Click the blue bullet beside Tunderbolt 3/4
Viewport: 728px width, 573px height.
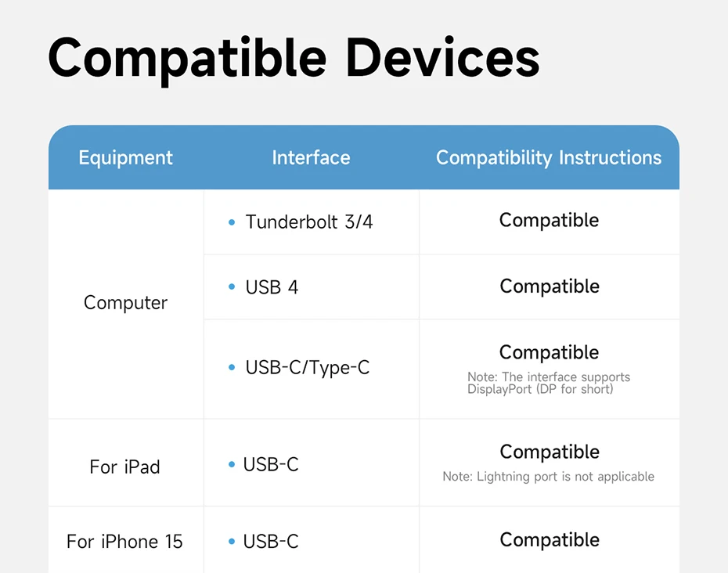(232, 223)
